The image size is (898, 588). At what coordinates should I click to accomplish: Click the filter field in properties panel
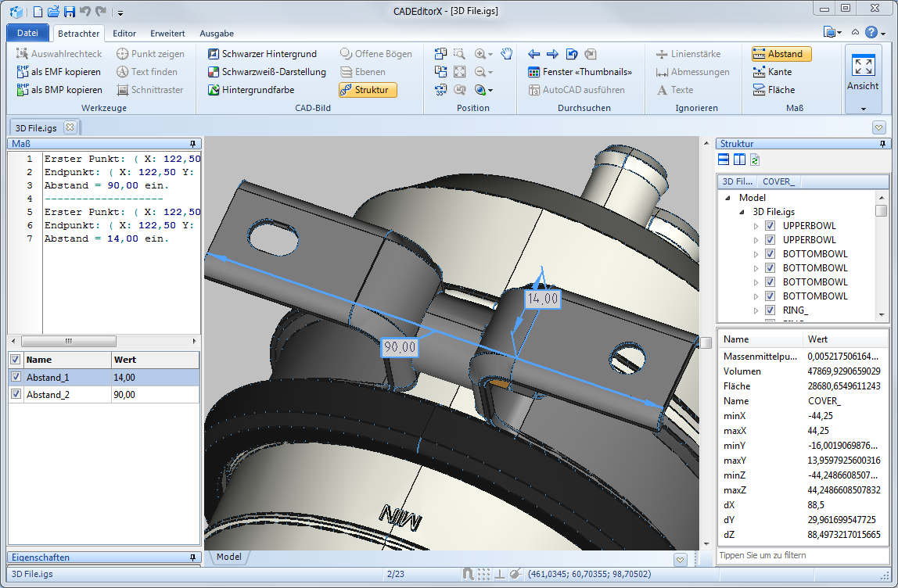803,555
